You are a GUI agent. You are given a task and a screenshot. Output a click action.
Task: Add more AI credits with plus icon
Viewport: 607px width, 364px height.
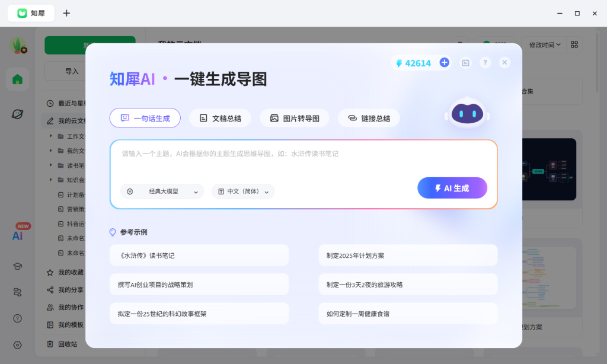445,62
